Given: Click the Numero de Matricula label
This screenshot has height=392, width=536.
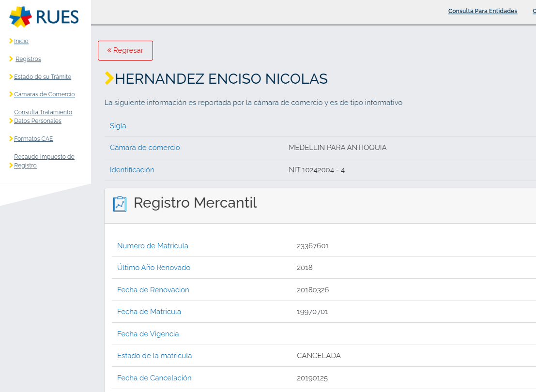Looking at the screenshot, I should point(153,246).
